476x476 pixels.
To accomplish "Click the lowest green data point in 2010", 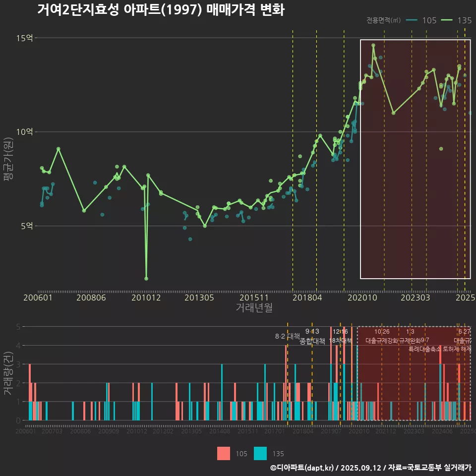I will point(146,279).
